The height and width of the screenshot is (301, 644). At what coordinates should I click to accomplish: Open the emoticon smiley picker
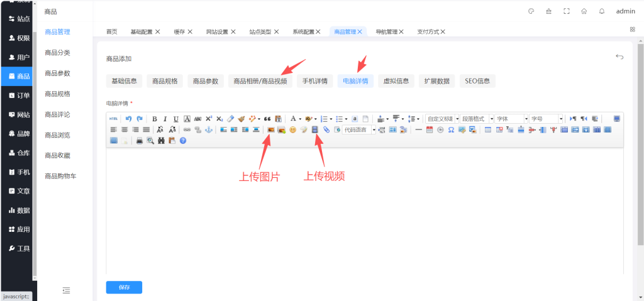pyautogui.click(x=293, y=129)
